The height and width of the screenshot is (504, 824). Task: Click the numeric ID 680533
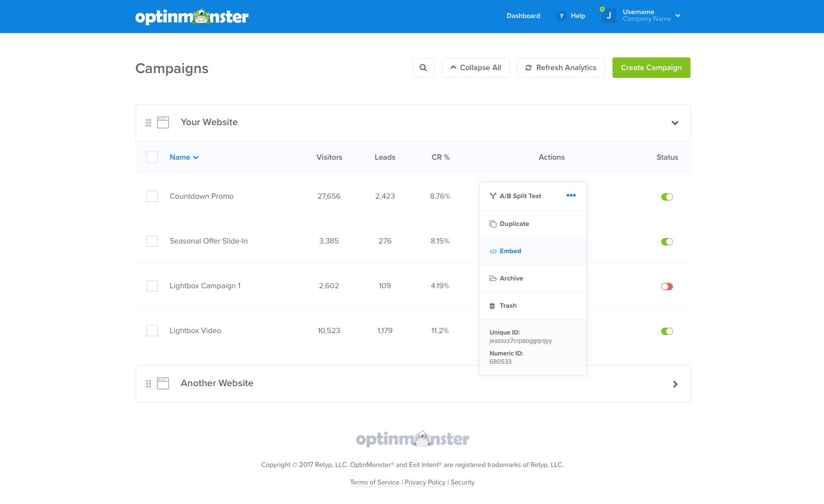(500, 362)
